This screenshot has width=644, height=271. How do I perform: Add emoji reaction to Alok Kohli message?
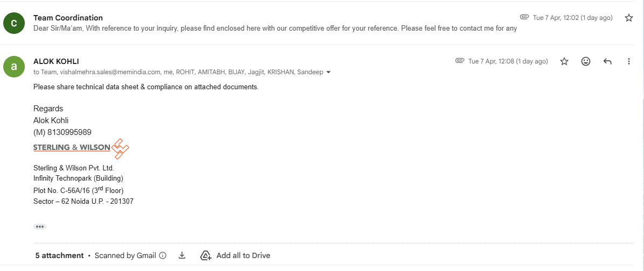586,61
